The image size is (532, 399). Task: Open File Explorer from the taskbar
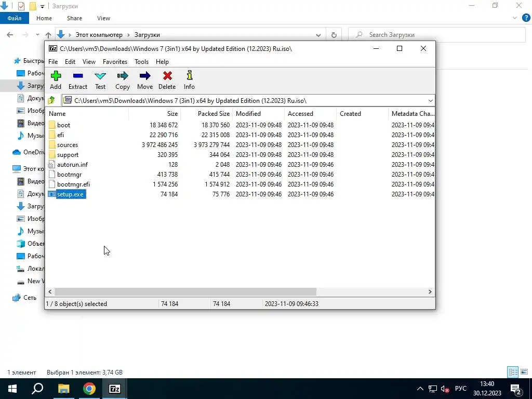coord(63,389)
